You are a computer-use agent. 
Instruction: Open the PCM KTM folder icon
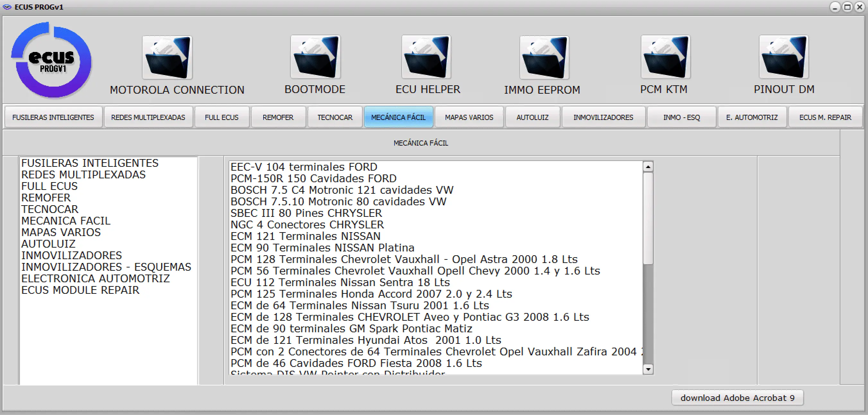(x=665, y=57)
